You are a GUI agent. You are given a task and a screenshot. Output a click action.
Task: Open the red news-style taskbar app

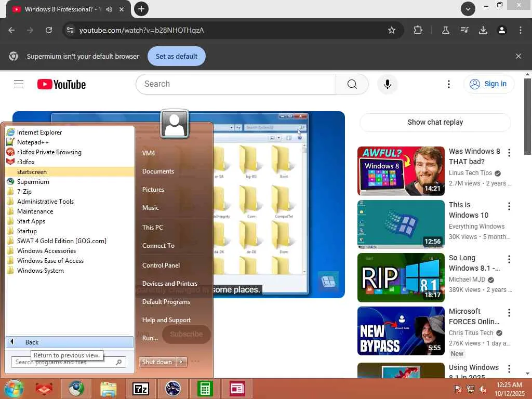point(237,389)
